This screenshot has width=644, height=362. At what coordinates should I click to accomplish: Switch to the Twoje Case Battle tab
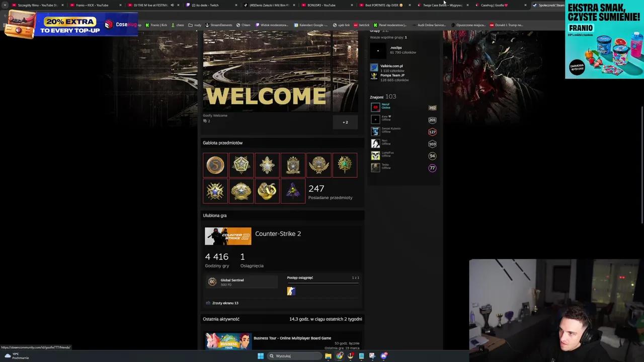(x=440, y=5)
